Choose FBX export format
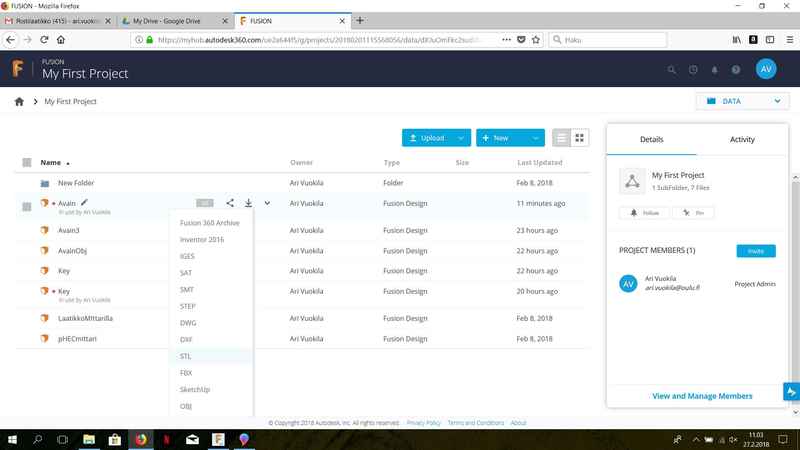This screenshot has width=800, height=450. click(186, 373)
